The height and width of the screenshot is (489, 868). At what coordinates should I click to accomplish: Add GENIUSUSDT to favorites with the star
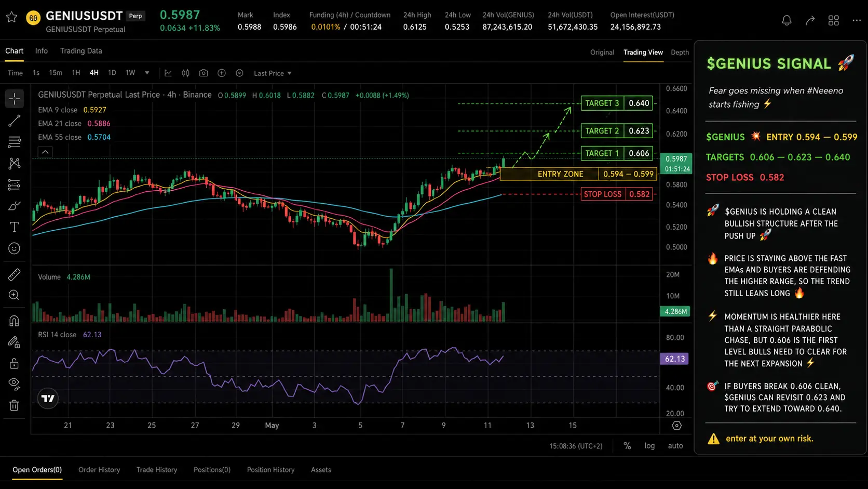[x=11, y=18]
